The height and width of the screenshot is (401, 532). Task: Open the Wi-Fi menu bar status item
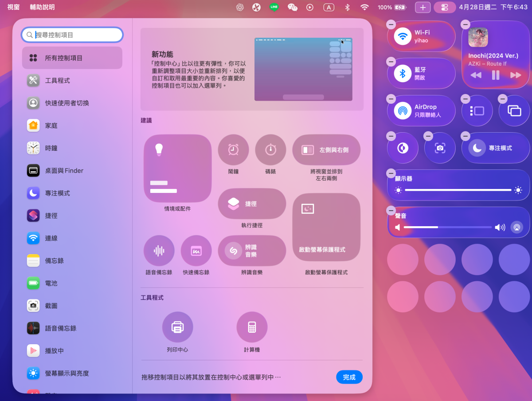click(364, 7)
